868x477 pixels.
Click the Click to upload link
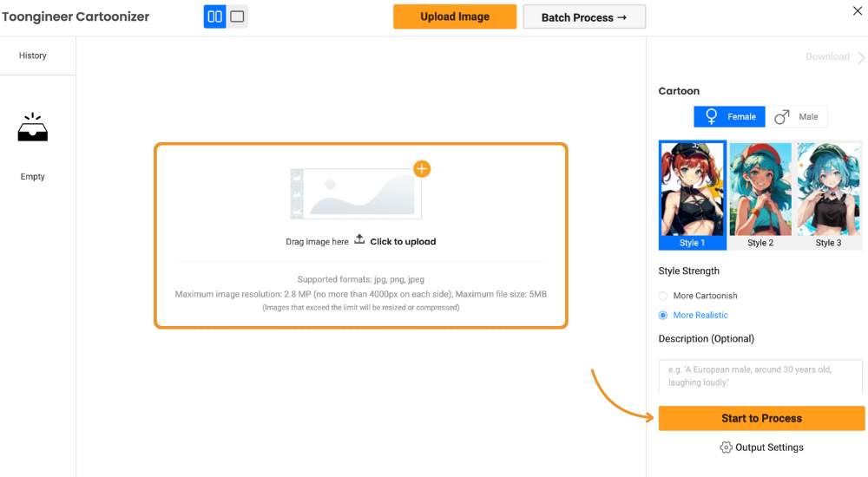tap(403, 241)
